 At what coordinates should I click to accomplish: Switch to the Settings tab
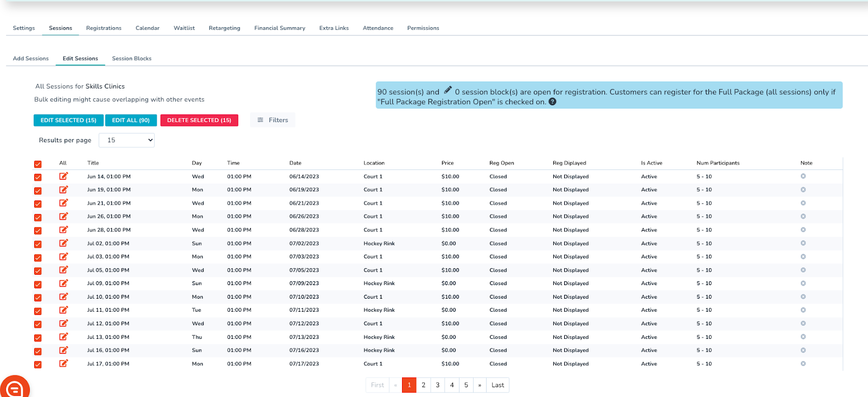coord(24,28)
